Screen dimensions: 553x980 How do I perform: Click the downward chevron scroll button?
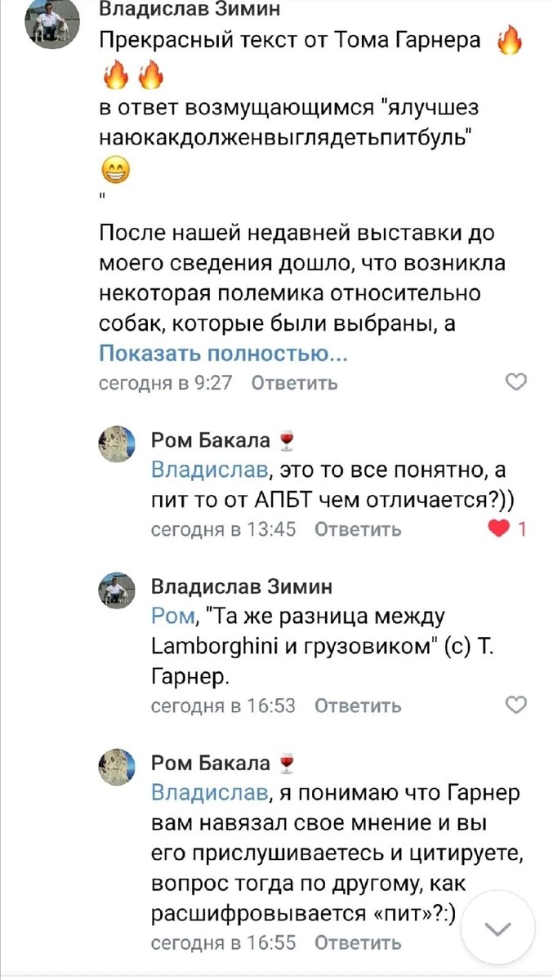[x=500, y=929]
